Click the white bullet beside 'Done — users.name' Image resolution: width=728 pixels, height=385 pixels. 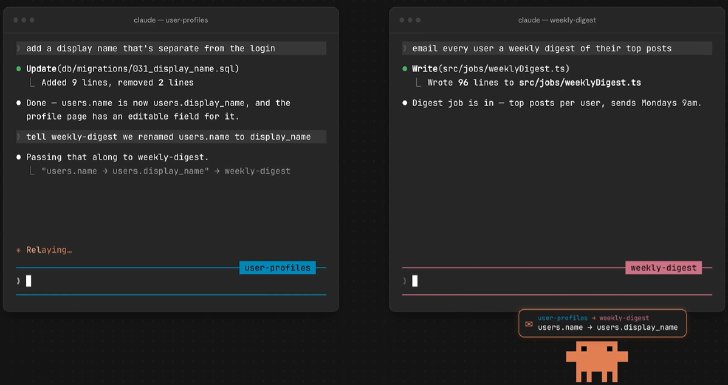19,103
